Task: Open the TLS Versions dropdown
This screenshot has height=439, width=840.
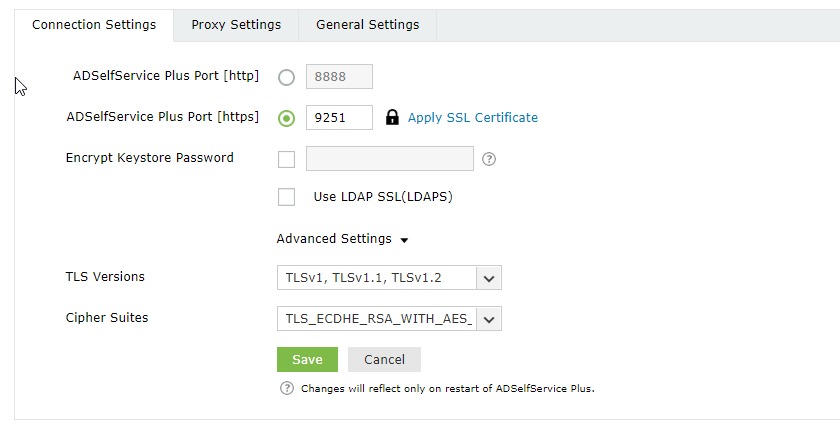Action: (489, 277)
